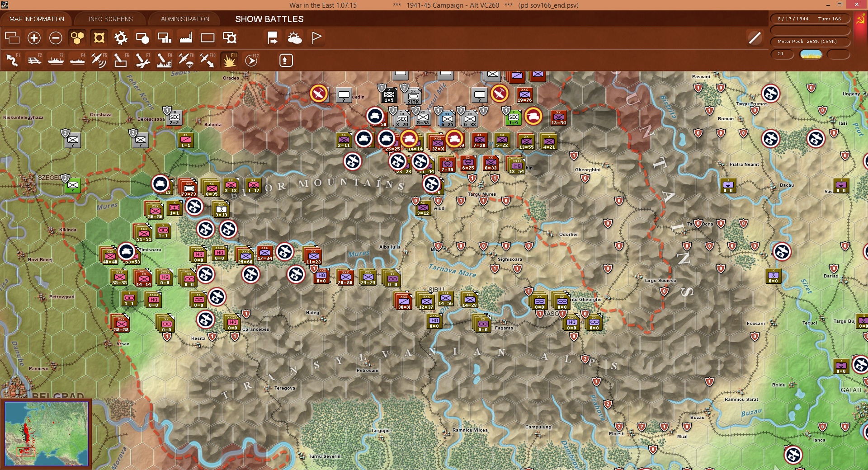Select Move mode (F1)
Screen dimensions: 868x470
[x=12, y=60]
